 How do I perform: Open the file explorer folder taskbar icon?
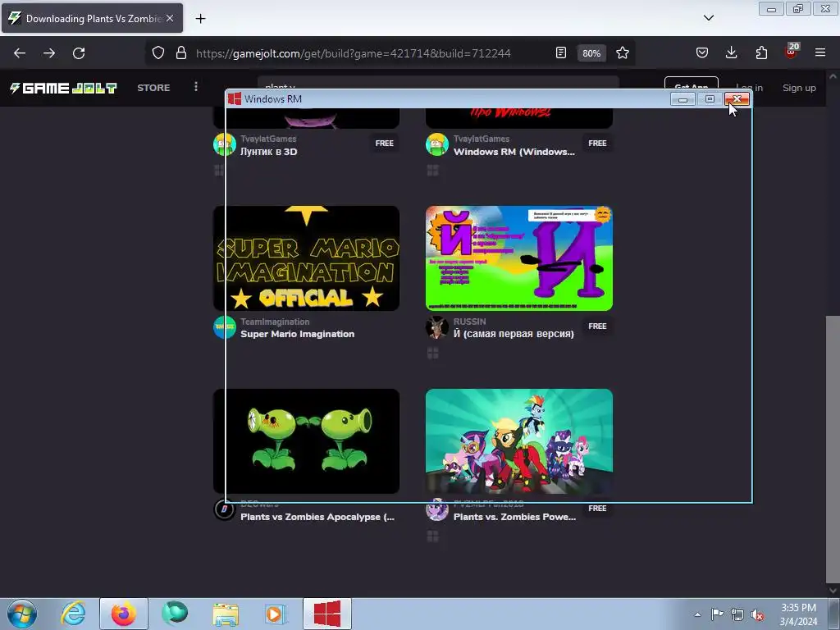[x=226, y=614]
